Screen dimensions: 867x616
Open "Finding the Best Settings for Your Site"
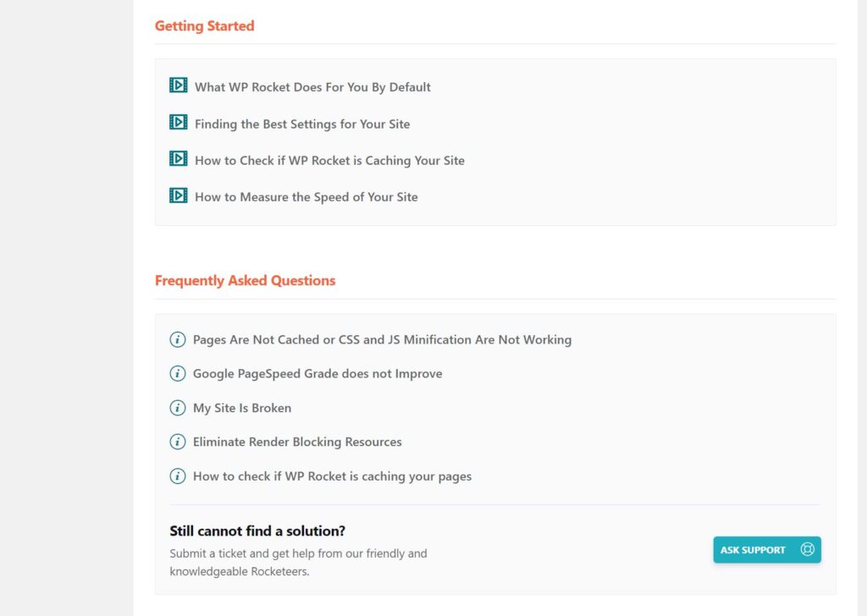pyautogui.click(x=301, y=124)
